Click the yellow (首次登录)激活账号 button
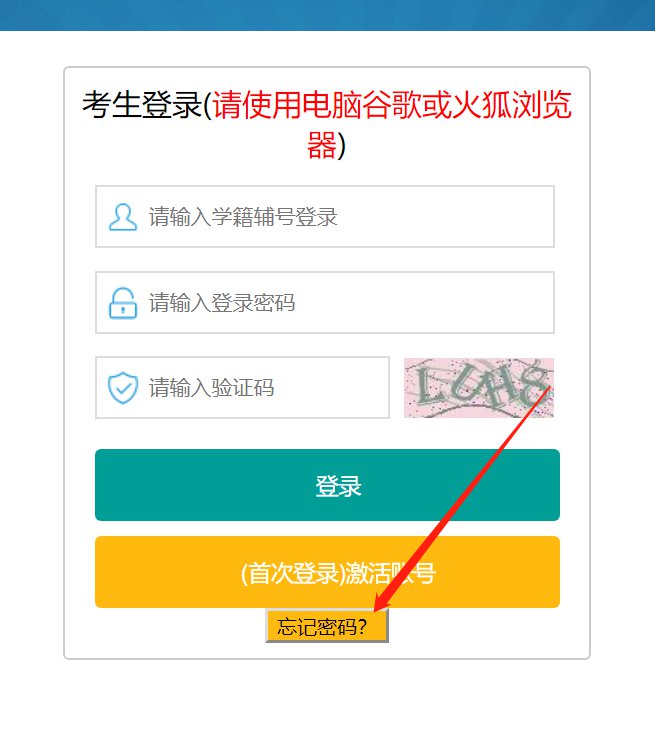655x752 pixels. pyautogui.click(x=327, y=572)
